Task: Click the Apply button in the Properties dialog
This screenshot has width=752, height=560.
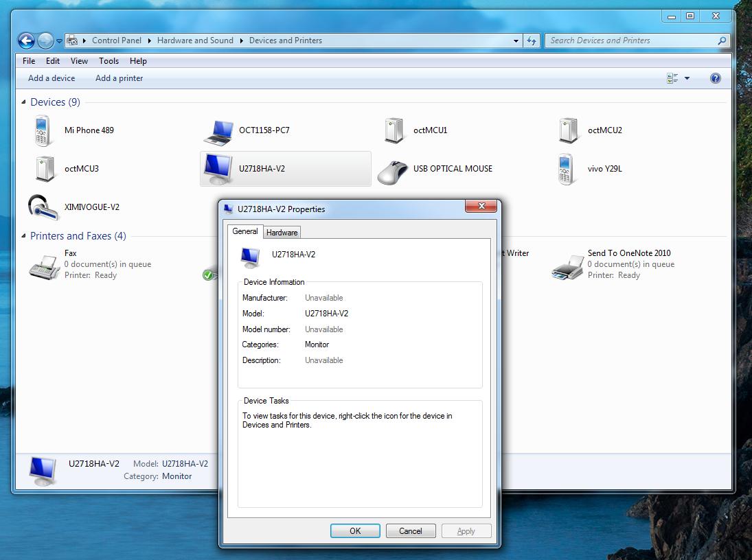Action: pos(466,530)
